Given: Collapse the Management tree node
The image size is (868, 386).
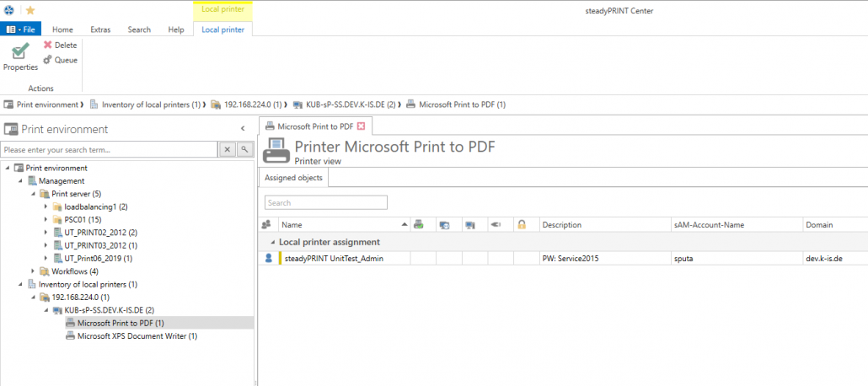Looking at the screenshot, I should click(20, 180).
